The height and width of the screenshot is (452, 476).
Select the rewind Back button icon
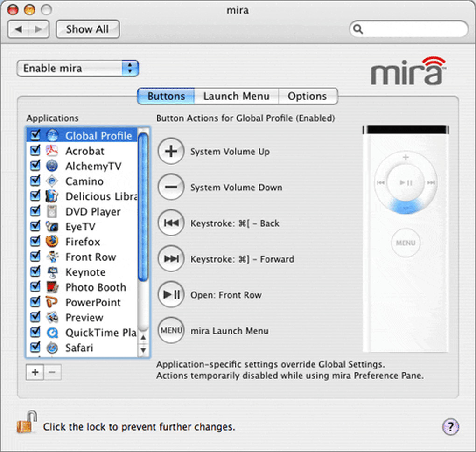(171, 223)
